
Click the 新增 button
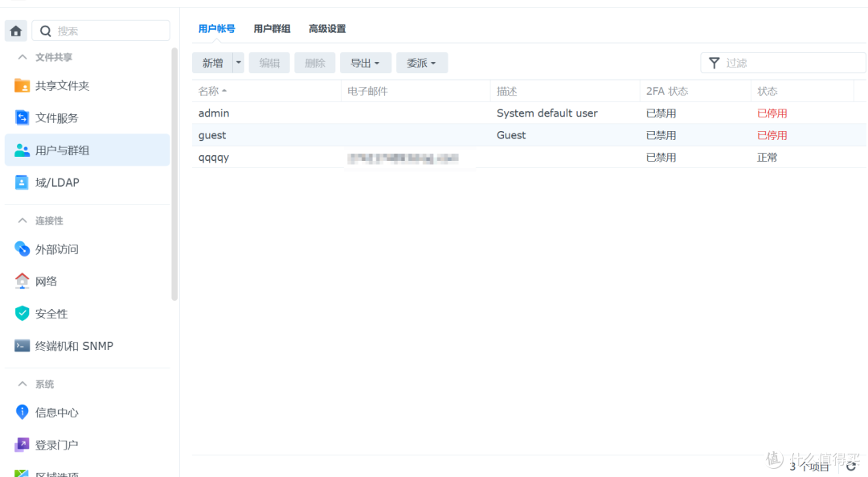pos(212,63)
